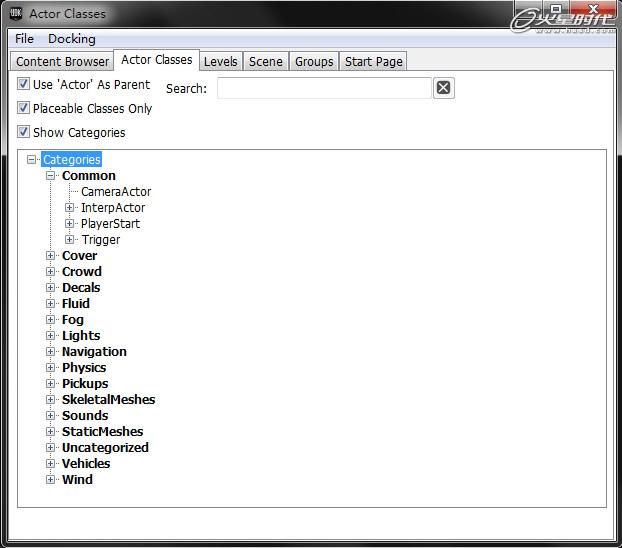622x548 pixels.
Task: Select the Actor Classes tab
Action: [x=157, y=60]
